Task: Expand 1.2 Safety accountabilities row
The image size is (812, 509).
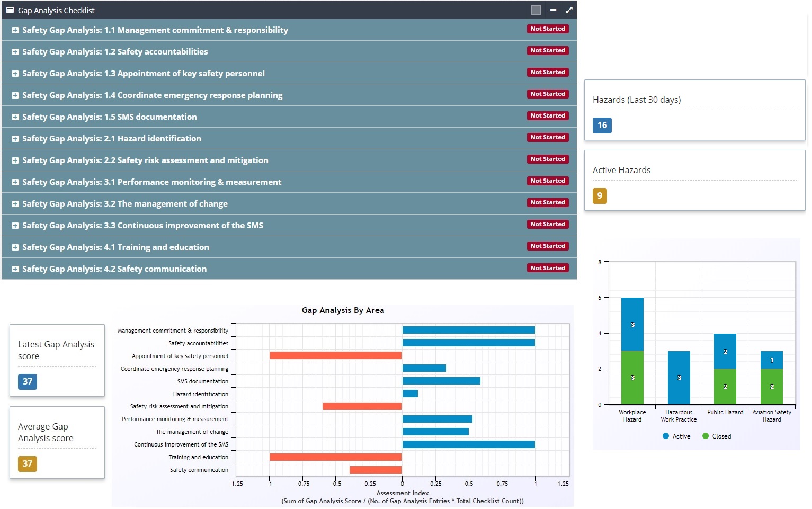Action: (x=15, y=52)
